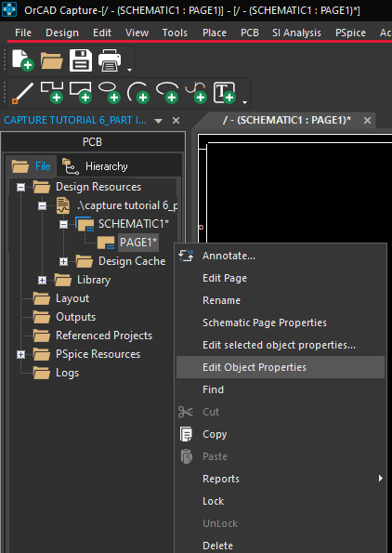Choose Lock from the context menu

click(281, 501)
